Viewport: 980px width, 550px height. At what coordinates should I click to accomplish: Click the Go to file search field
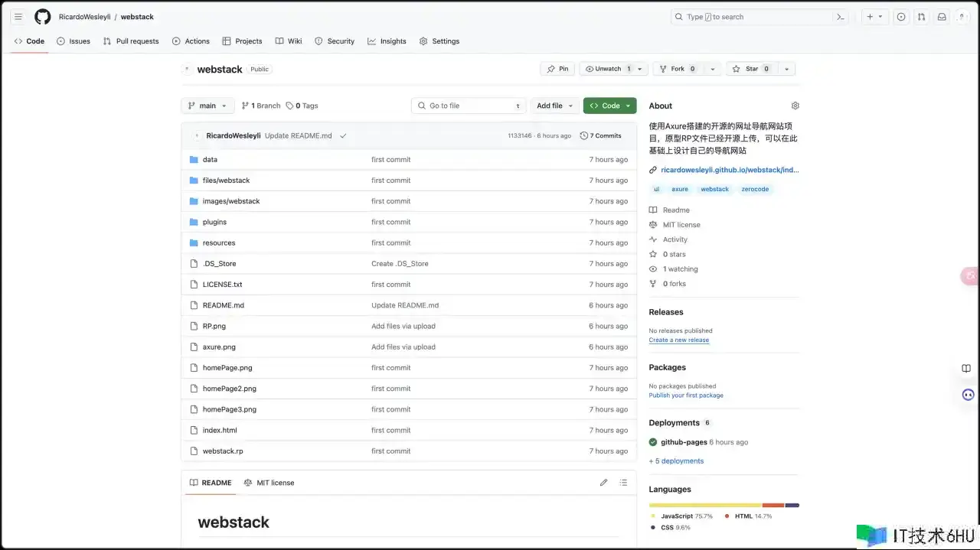coord(469,106)
